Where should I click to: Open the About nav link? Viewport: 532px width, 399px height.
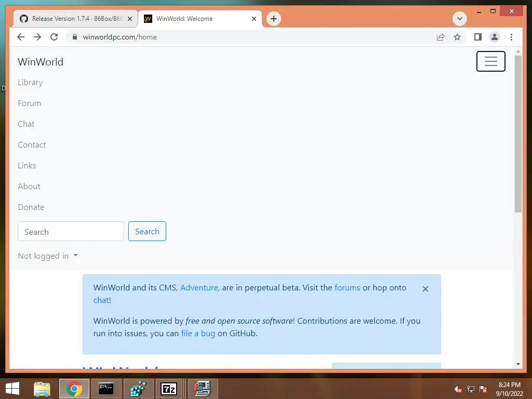click(x=29, y=187)
